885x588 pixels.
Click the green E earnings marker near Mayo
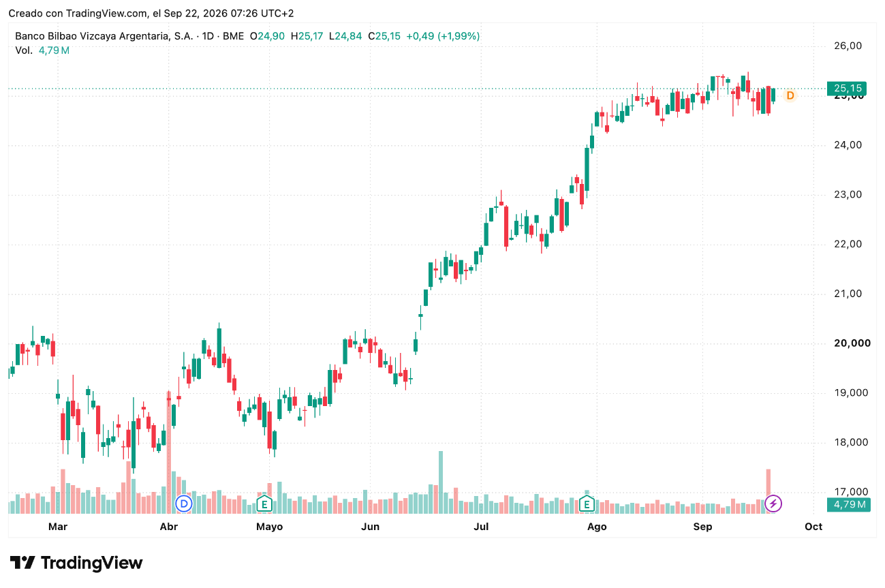[264, 504]
